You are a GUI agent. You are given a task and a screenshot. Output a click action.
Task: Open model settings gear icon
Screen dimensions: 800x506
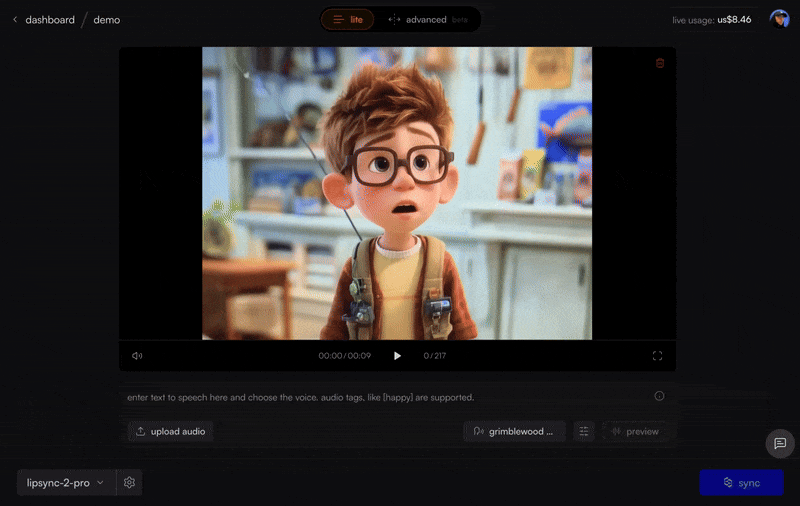[129, 483]
